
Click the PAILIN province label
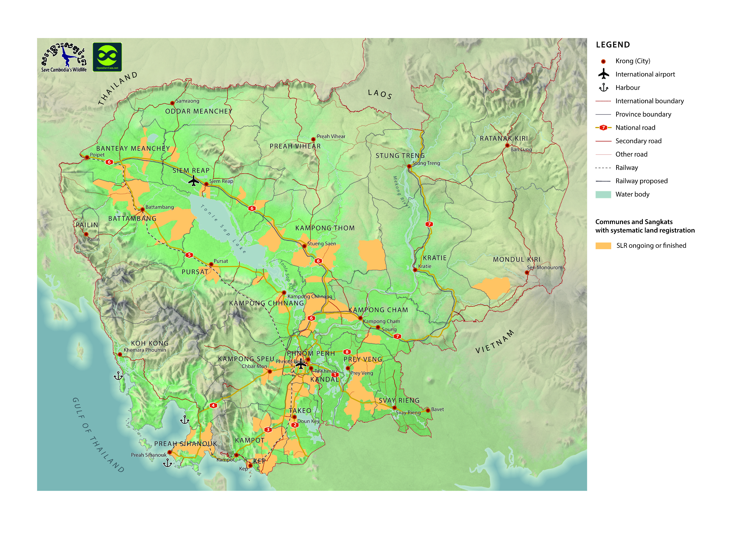pos(87,225)
